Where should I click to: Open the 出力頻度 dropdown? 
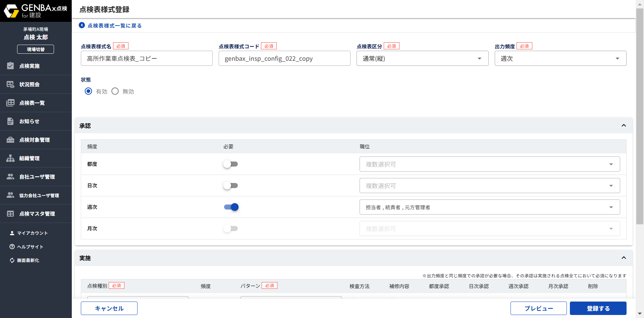click(618, 58)
